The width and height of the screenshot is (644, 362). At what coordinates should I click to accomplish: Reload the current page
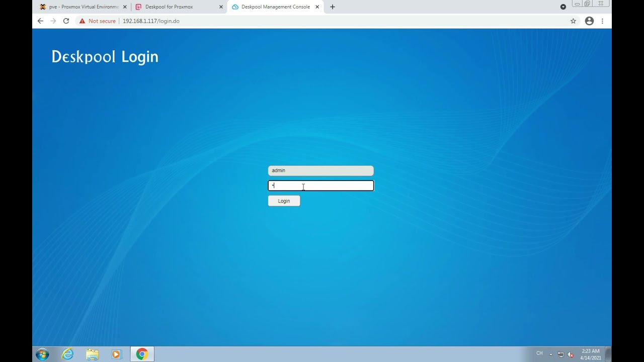[66, 21]
